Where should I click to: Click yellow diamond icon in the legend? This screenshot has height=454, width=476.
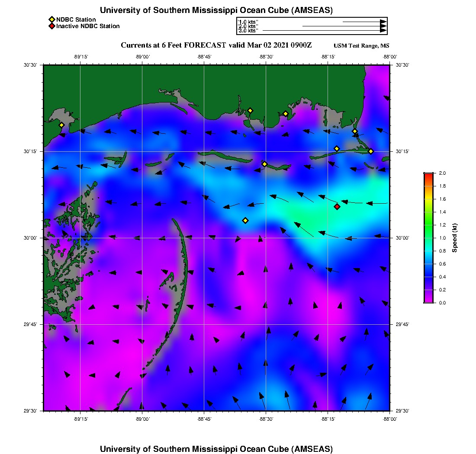(x=51, y=19)
